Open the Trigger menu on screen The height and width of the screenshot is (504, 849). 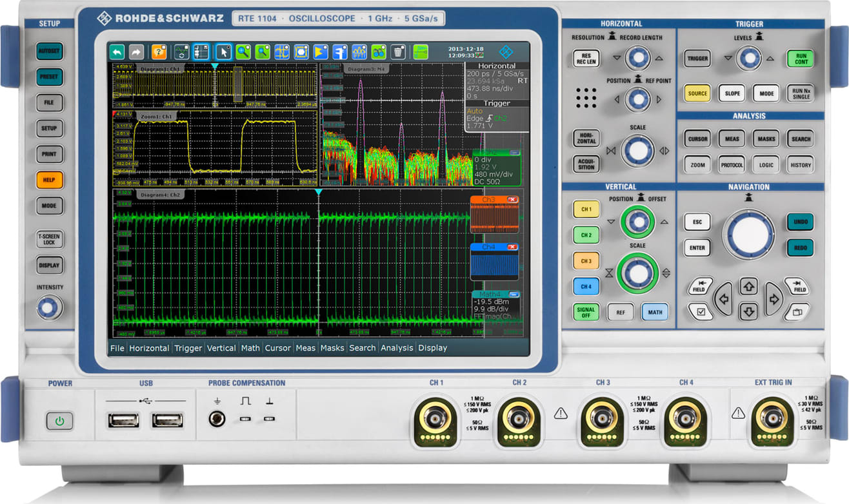[188, 348]
